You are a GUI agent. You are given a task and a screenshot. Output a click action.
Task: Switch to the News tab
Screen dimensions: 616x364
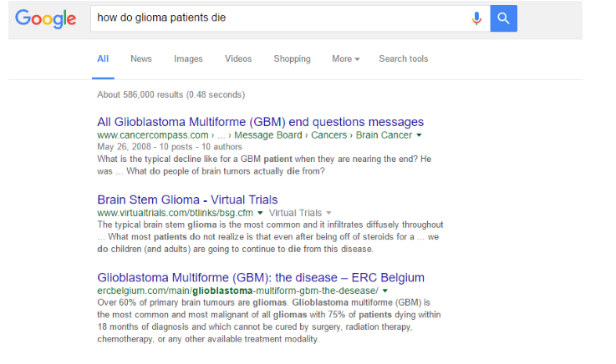tap(141, 59)
